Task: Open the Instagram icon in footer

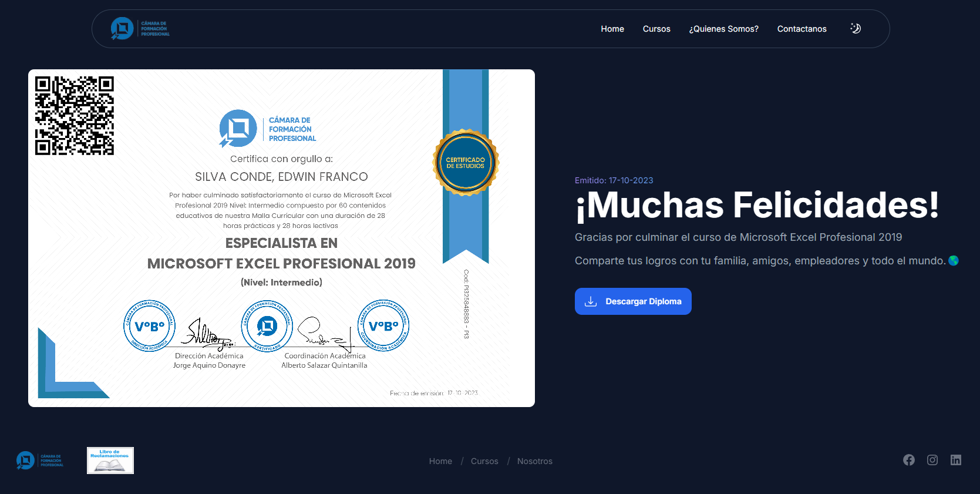Action: click(932, 460)
